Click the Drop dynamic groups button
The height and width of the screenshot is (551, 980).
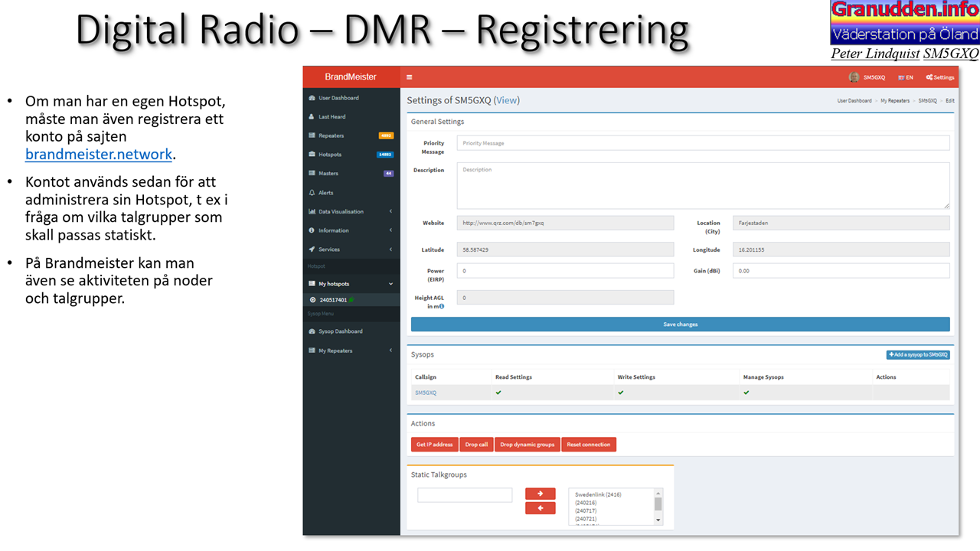point(528,445)
